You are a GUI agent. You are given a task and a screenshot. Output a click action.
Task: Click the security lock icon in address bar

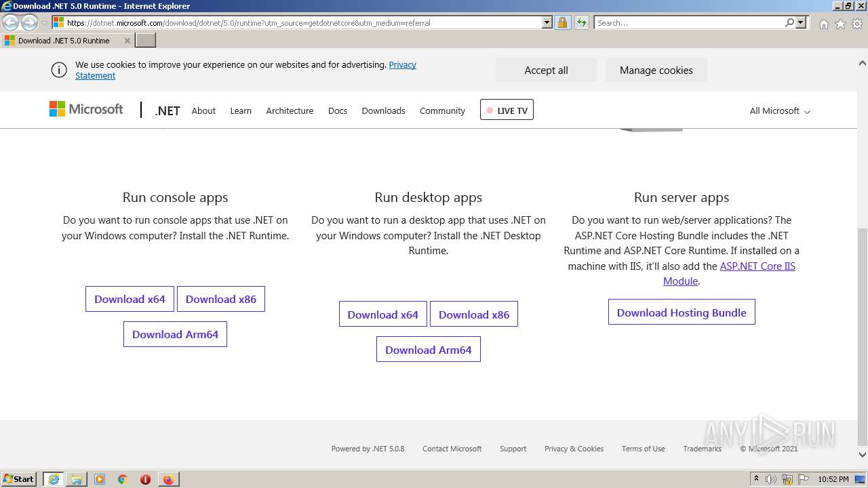coord(562,22)
